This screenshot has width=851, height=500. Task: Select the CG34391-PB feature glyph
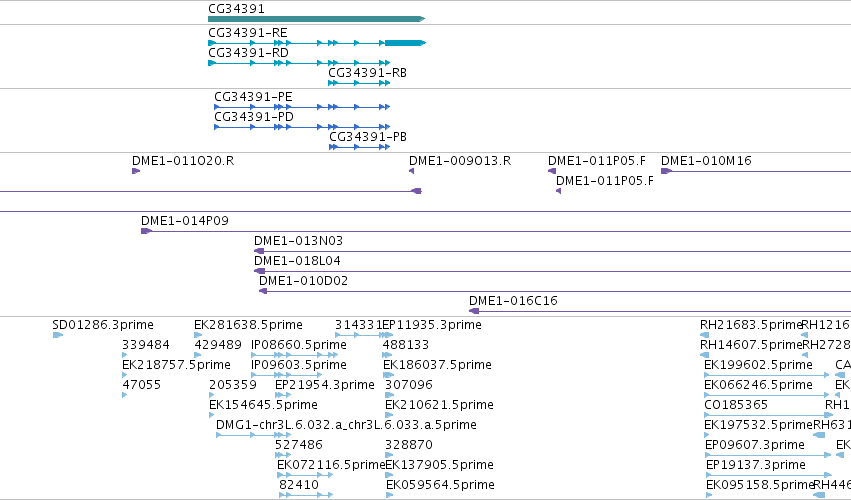(x=360, y=147)
